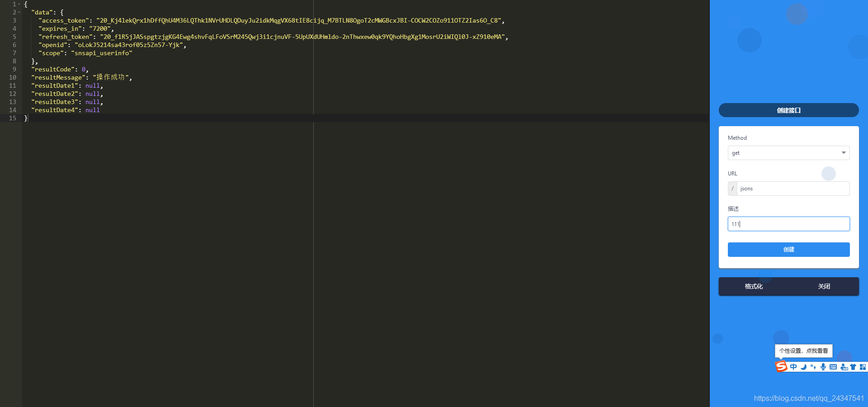Open the soft keyboard icon in IME bar
Image resolution: width=868 pixels, height=407 pixels.
tap(833, 367)
